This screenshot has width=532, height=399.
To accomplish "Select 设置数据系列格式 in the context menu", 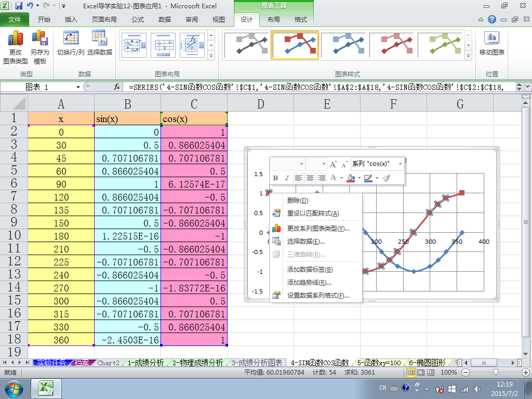I will pos(318,296).
